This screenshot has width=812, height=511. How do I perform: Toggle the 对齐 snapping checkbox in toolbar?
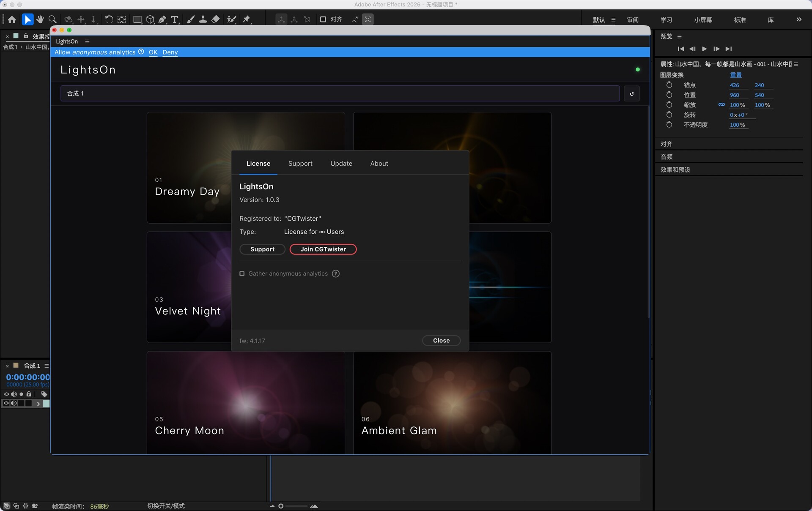323,19
